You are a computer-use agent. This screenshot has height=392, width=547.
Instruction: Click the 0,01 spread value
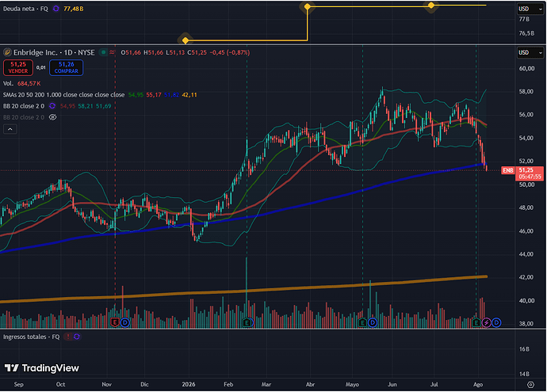(41, 67)
